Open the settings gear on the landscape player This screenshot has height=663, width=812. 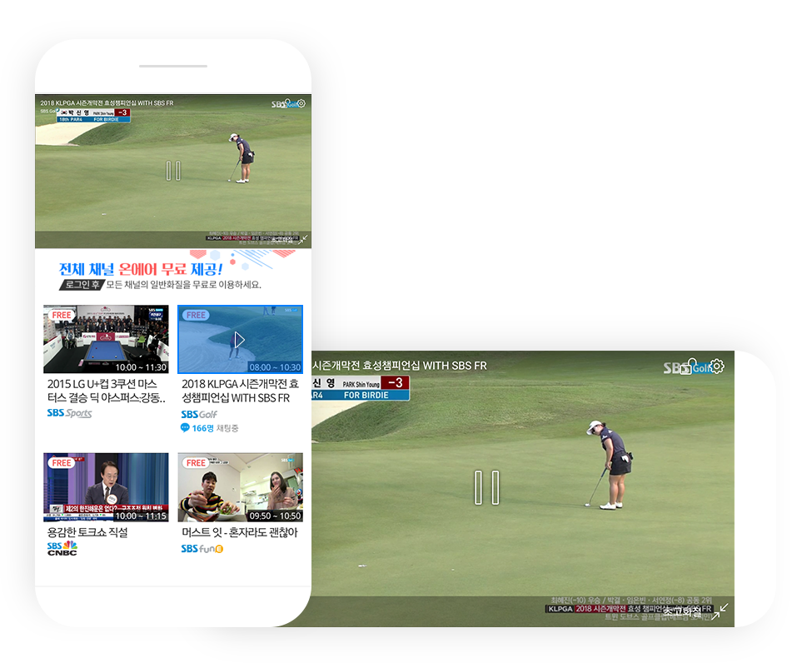[x=717, y=366]
